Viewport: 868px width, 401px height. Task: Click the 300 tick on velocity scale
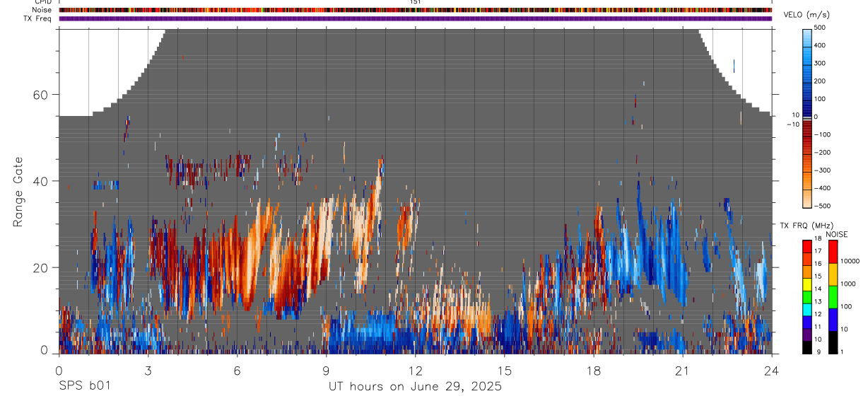(821, 63)
